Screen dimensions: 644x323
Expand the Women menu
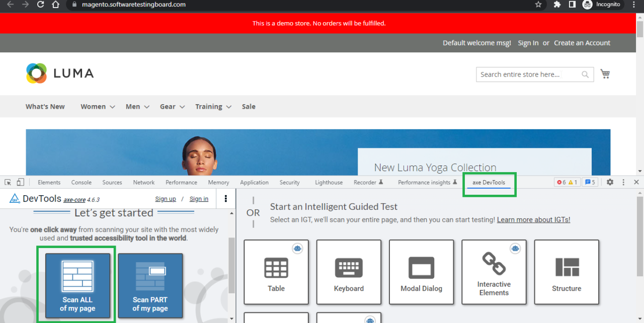98,107
